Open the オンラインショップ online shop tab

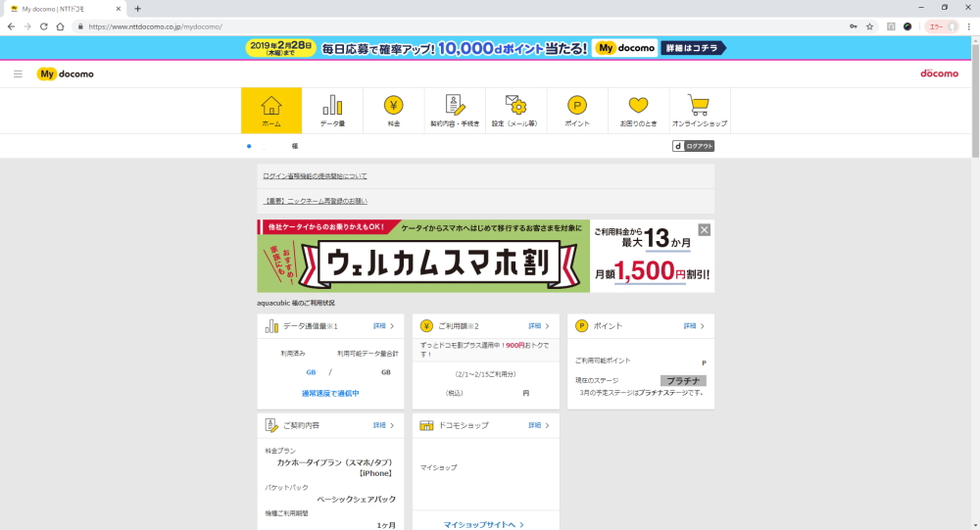(x=700, y=111)
